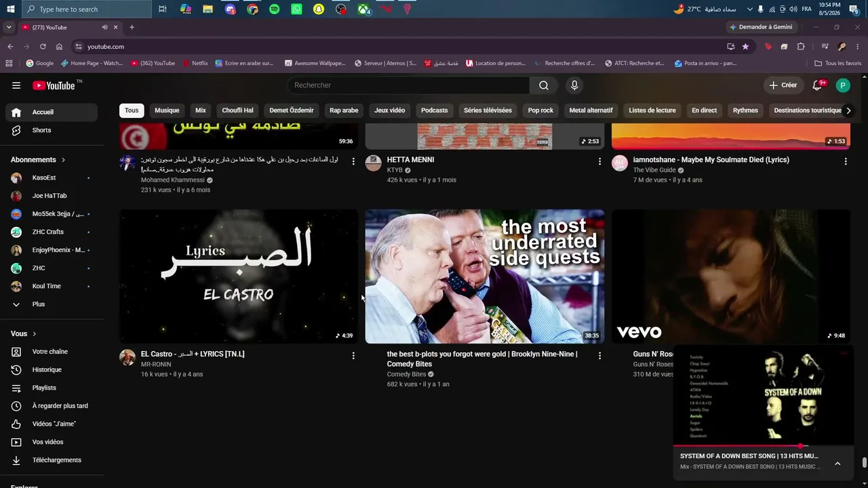Open Spotify from the taskbar
868x488 pixels.
tap(275, 9)
